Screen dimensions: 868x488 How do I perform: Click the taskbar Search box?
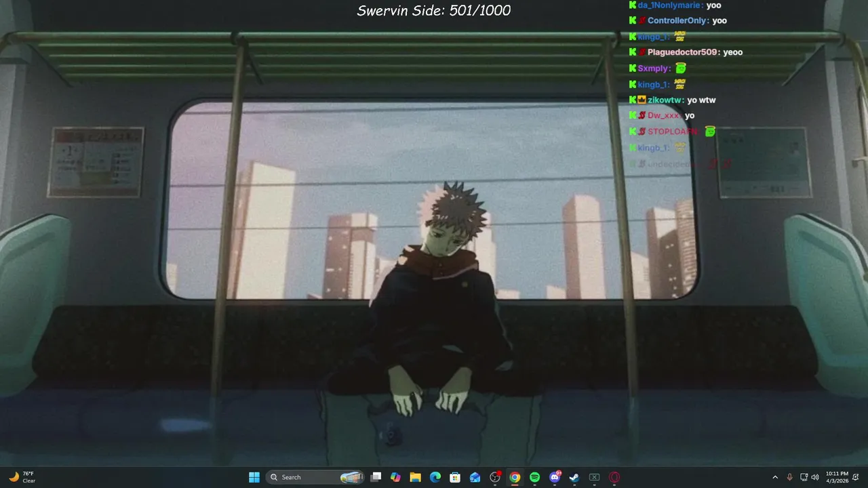pos(316,477)
